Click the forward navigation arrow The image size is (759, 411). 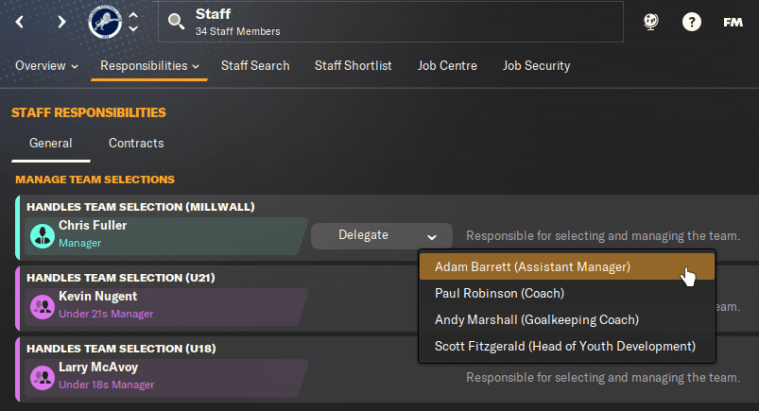(62, 22)
